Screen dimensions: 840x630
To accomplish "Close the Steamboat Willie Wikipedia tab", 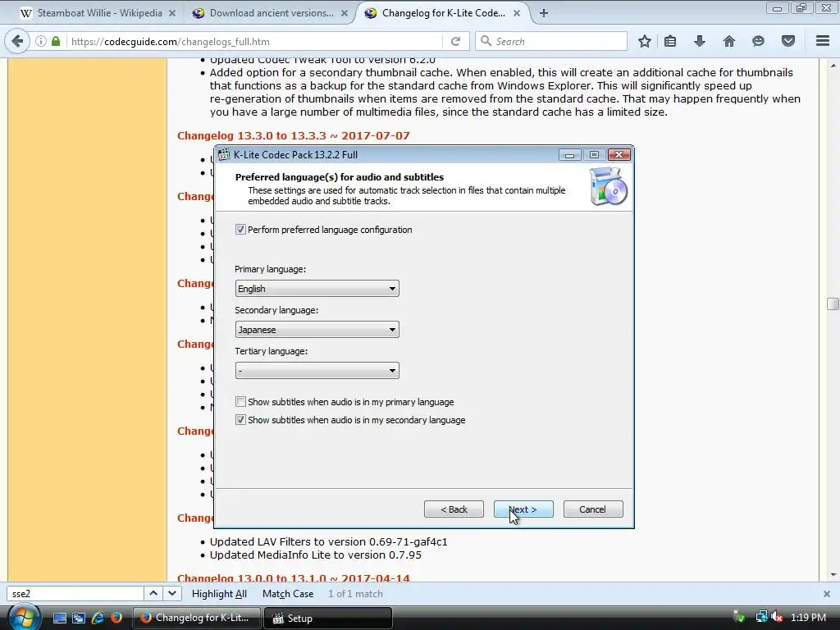I will coord(172,13).
